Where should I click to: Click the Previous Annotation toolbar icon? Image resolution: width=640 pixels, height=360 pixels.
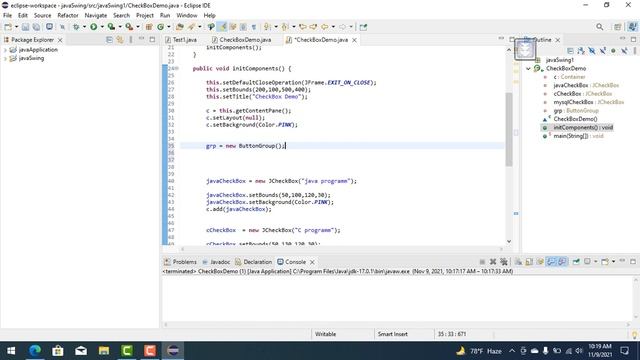coord(285,27)
